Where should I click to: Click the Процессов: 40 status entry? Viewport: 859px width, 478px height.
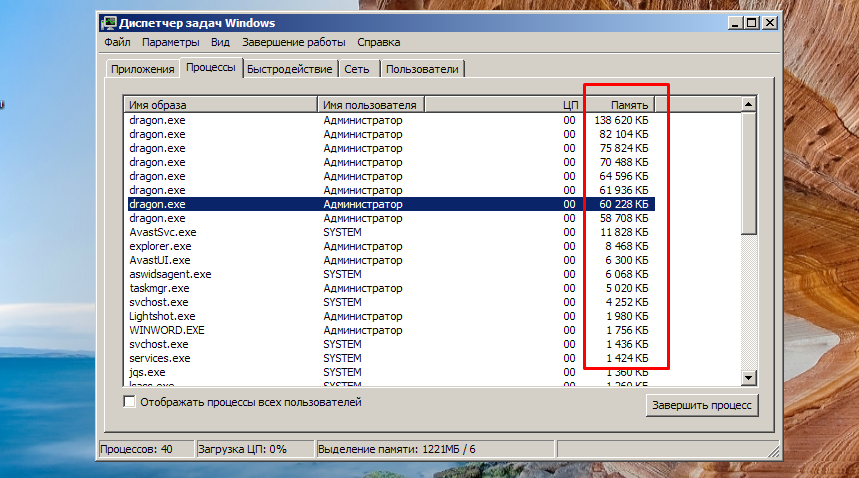tap(146, 449)
